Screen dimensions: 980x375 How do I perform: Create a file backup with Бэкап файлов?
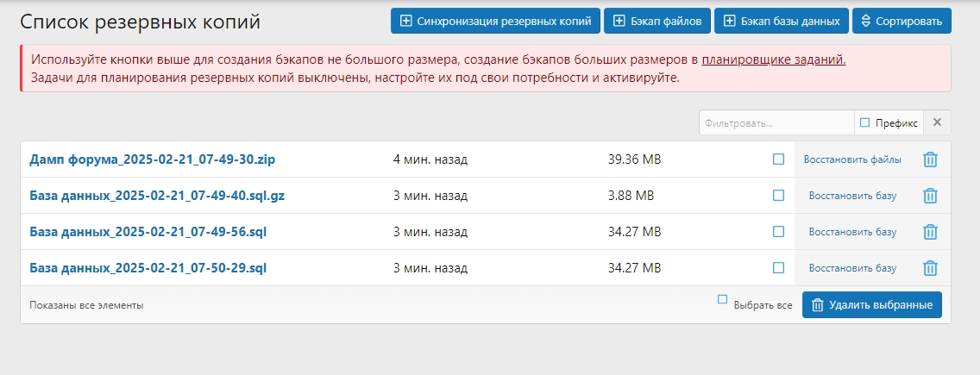[x=657, y=21]
